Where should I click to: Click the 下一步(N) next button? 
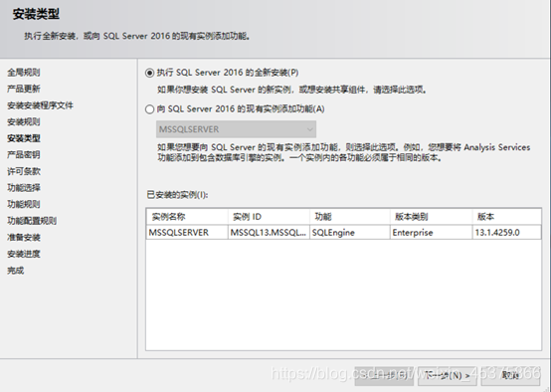pos(447,375)
